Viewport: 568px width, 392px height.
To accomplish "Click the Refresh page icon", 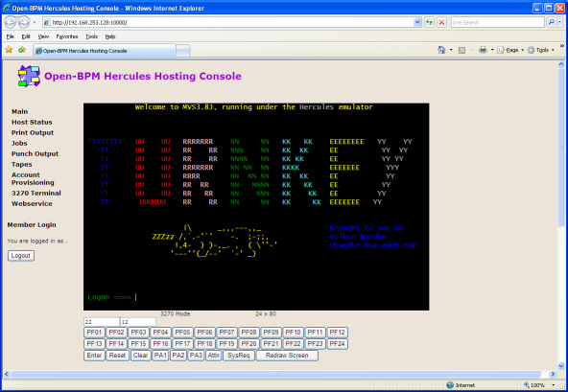I will point(429,22).
